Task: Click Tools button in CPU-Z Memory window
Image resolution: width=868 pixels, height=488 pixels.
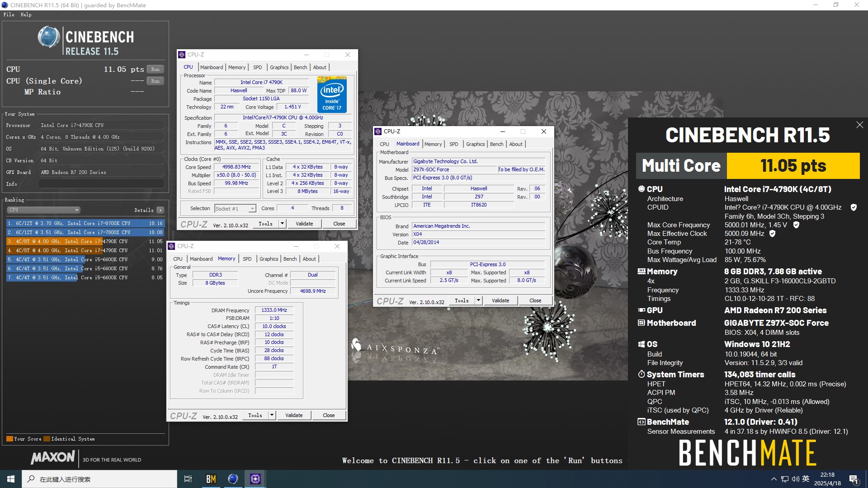Action: (255, 415)
